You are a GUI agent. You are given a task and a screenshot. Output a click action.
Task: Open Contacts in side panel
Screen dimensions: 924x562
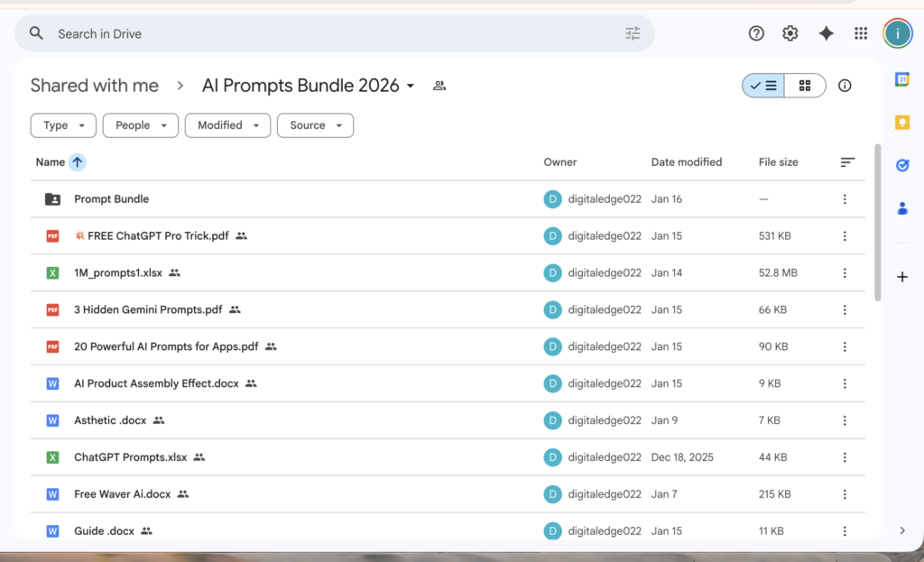[x=901, y=208]
